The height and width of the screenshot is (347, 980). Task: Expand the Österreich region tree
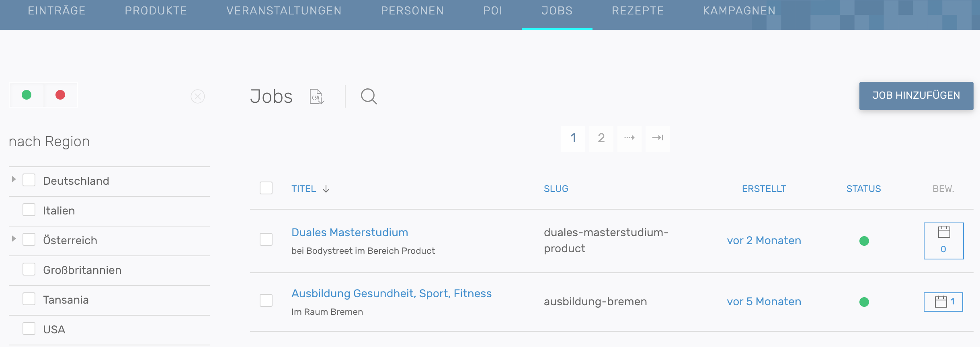pyautogui.click(x=14, y=239)
